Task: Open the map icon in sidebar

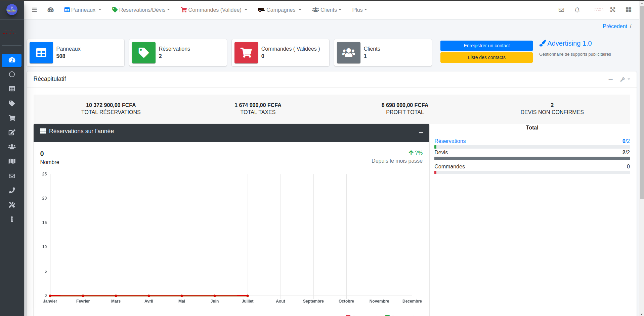Action: click(x=12, y=161)
